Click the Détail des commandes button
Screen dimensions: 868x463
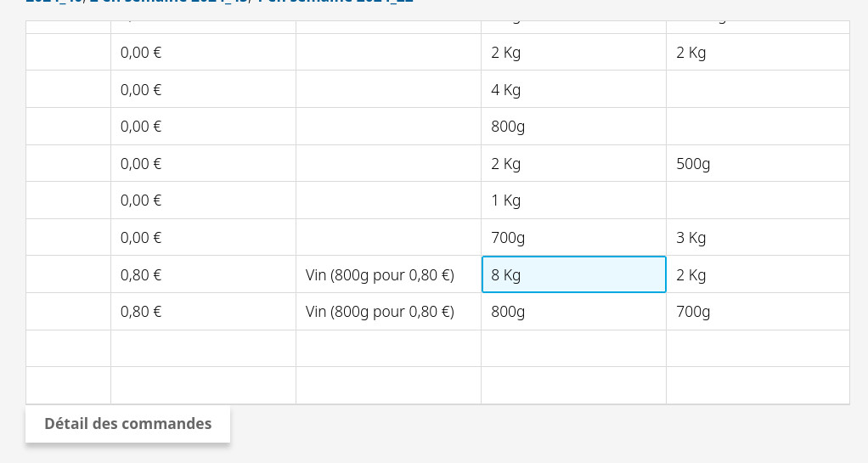(127, 424)
